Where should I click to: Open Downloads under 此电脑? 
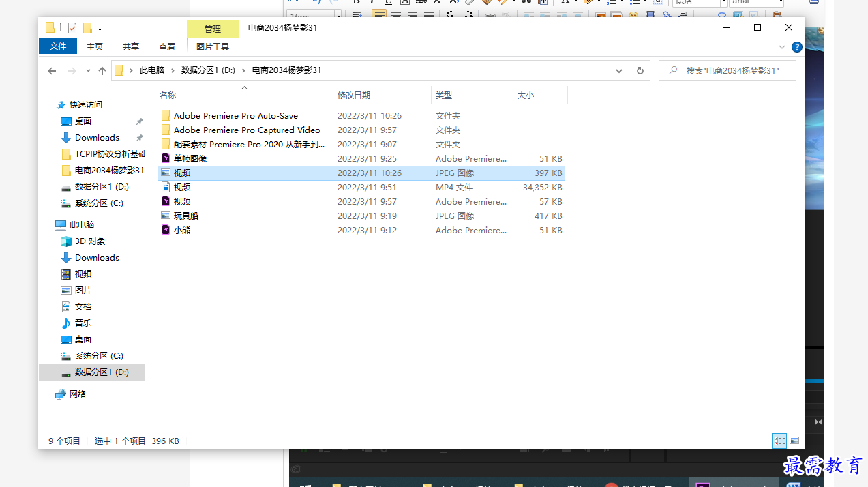point(97,258)
